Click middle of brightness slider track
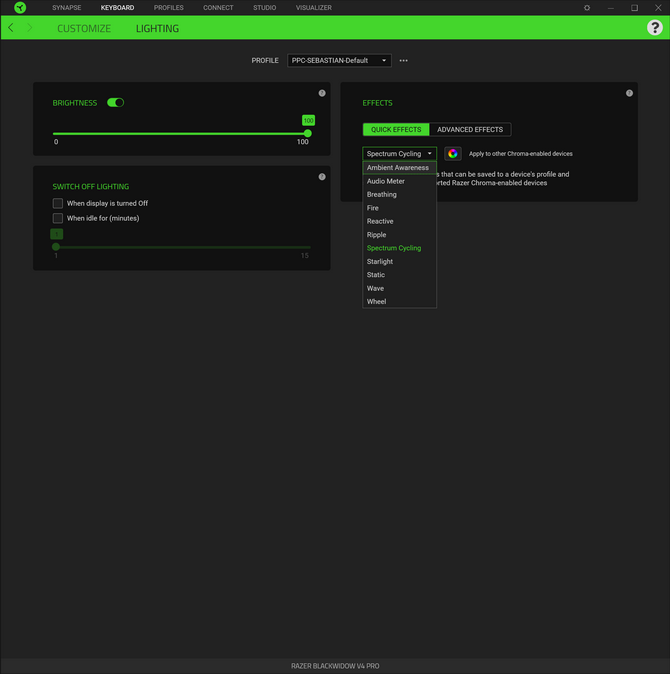 [180, 134]
